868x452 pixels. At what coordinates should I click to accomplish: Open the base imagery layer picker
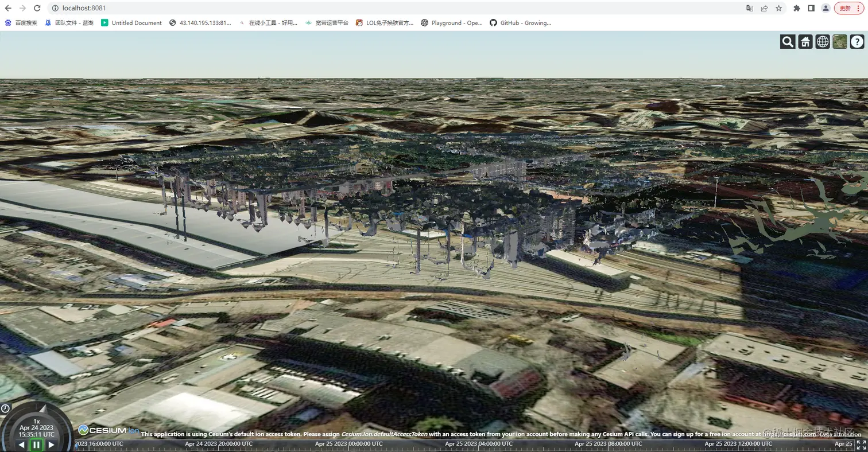[x=839, y=41]
